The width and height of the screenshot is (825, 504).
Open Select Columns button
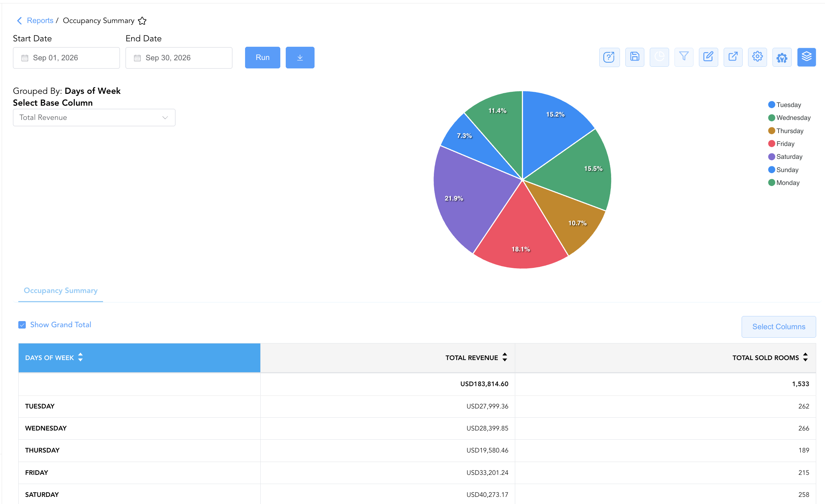tap(779, 327)
